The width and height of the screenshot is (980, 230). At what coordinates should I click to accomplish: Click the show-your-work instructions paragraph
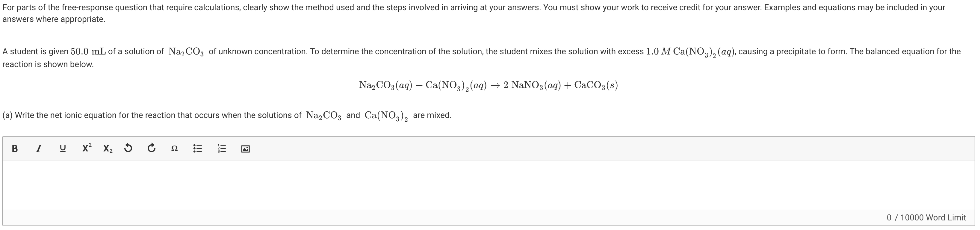click(x=473, y=13)
